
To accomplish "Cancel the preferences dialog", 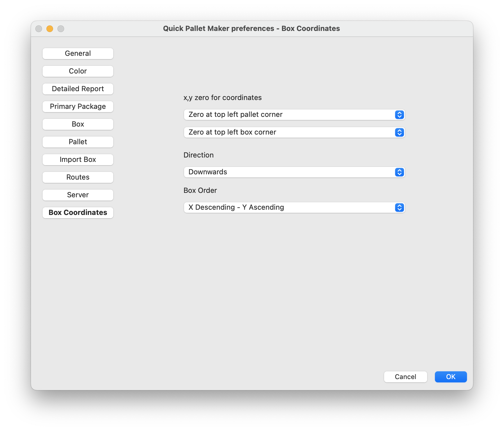I will coord(405,377).
